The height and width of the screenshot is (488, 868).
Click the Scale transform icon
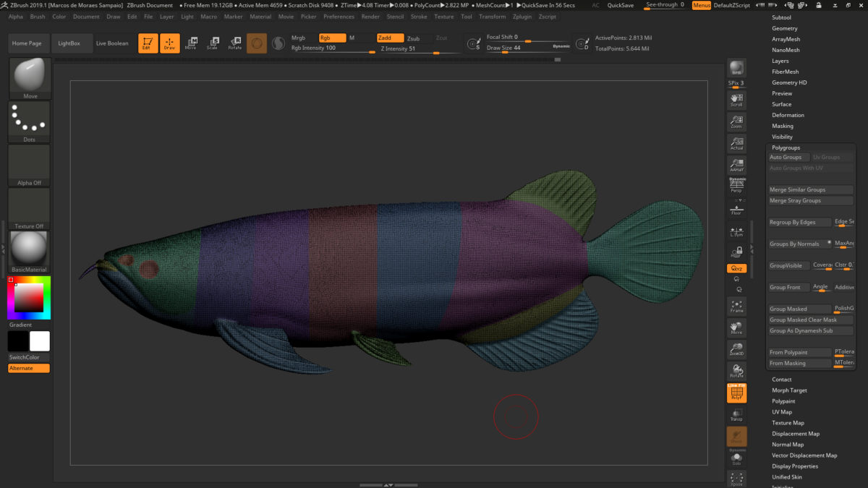[212, 43]
